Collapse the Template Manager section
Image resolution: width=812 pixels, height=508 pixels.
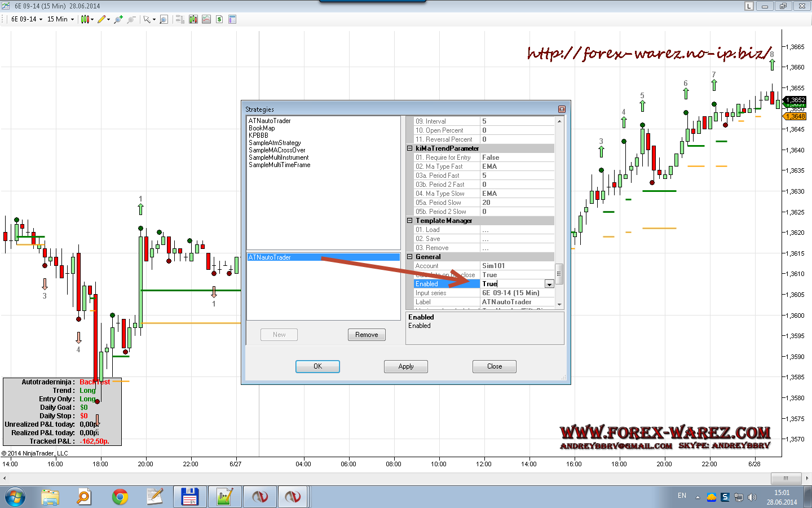click(x=410, y=221)
